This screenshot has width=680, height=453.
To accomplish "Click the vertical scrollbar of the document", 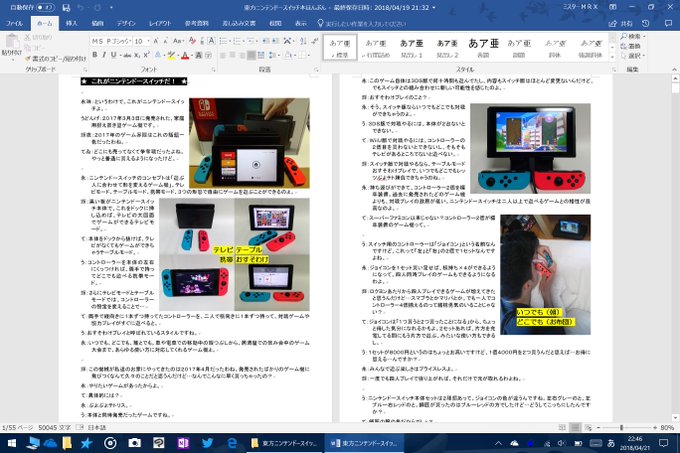I will tap(675, 248).
